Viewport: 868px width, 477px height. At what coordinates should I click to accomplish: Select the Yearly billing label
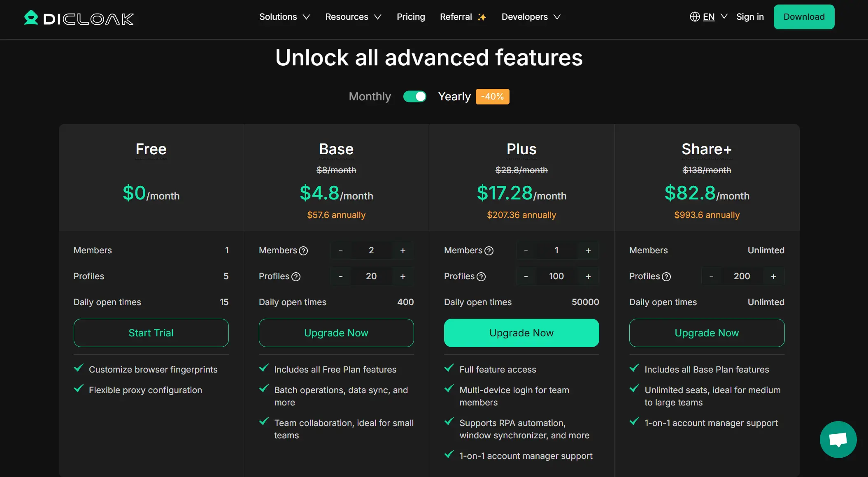click(454, 97)
